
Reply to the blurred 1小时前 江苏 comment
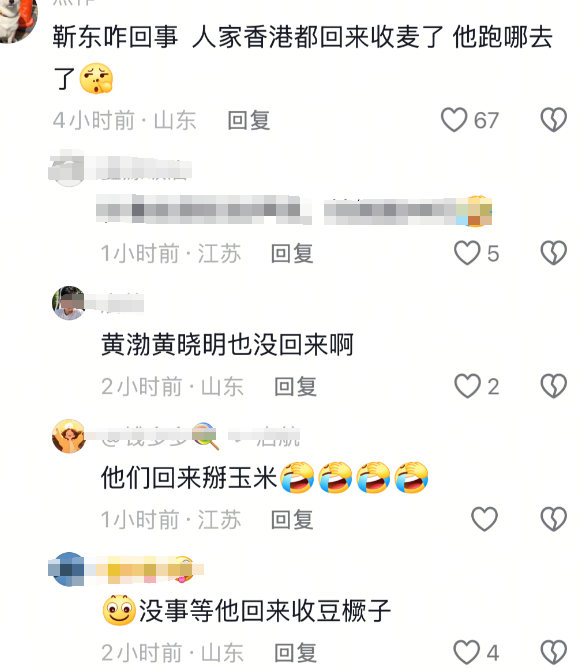(292, 253)
